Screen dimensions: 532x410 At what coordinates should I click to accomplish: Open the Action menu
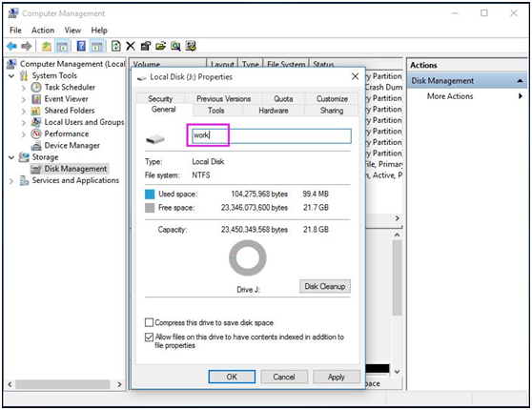[43, 31]
